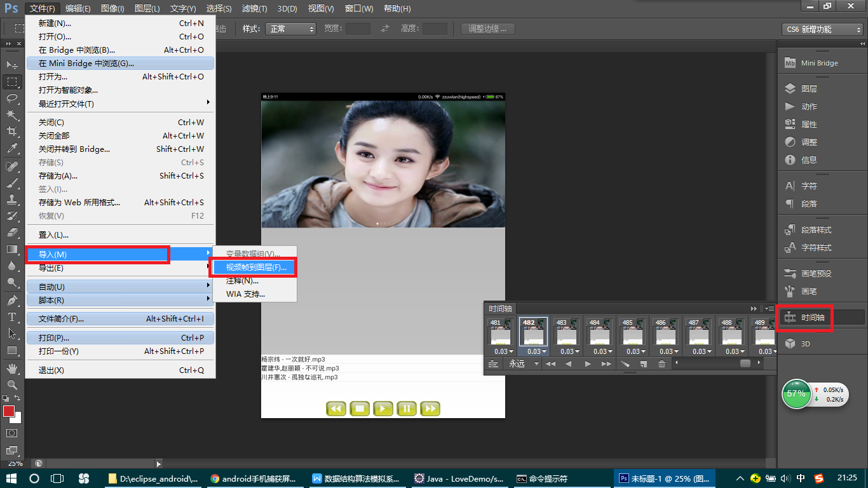The width and height of the screenshot is (868, 488).
Task: Select the Rectangle shape tool
Action: click(x=12, y=350)
